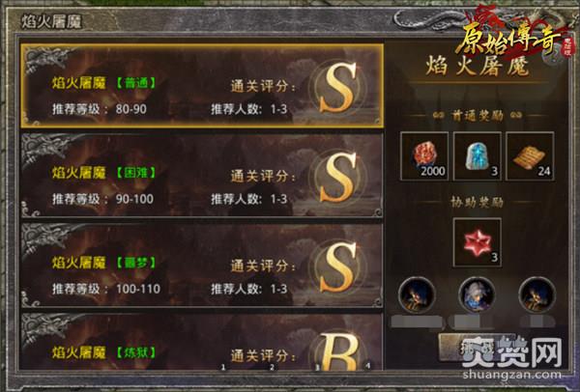Choose the 焰火屠魔 困难 difficulty row
Viewport: 580px width, 392px height.
202,176
